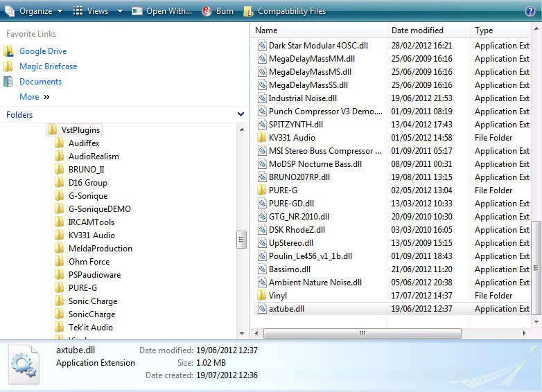Click the Views toolbar button
The height and width of the screenshot is (392, 542).
tap(91, 11)
